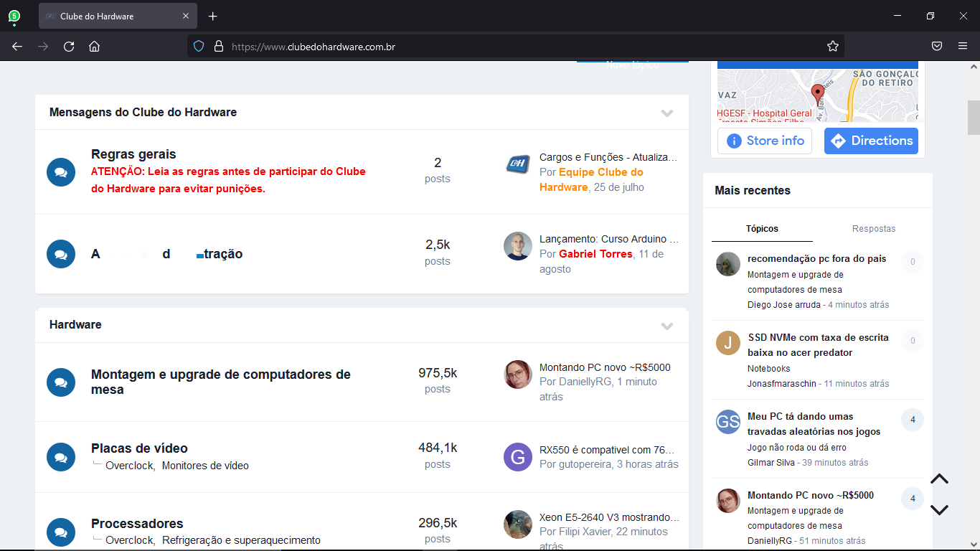Open Lançamento: Curso Arduino topic
This screenshot has height=551, width=980.
(x=608, y=239)
